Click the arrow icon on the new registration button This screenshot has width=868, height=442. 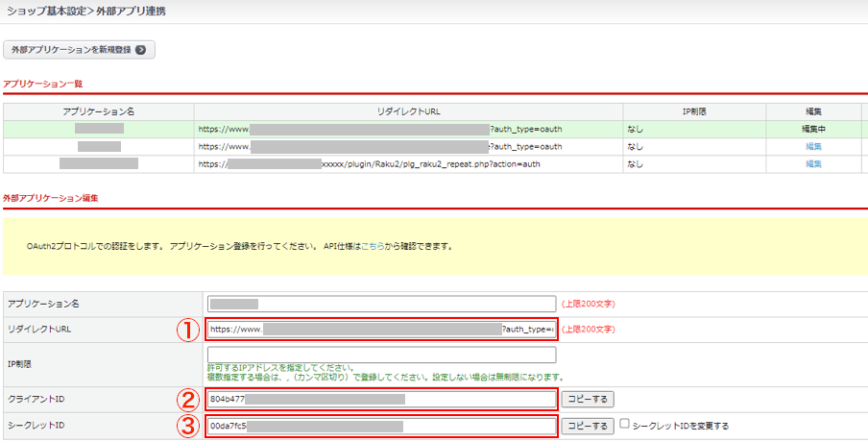click(140, 50)
